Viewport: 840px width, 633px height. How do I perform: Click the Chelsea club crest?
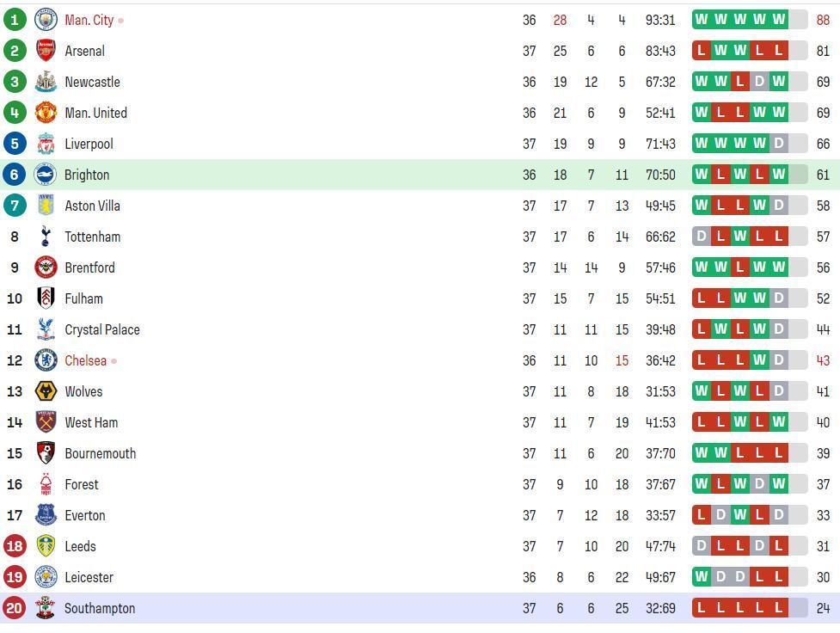tap(46, 360)
